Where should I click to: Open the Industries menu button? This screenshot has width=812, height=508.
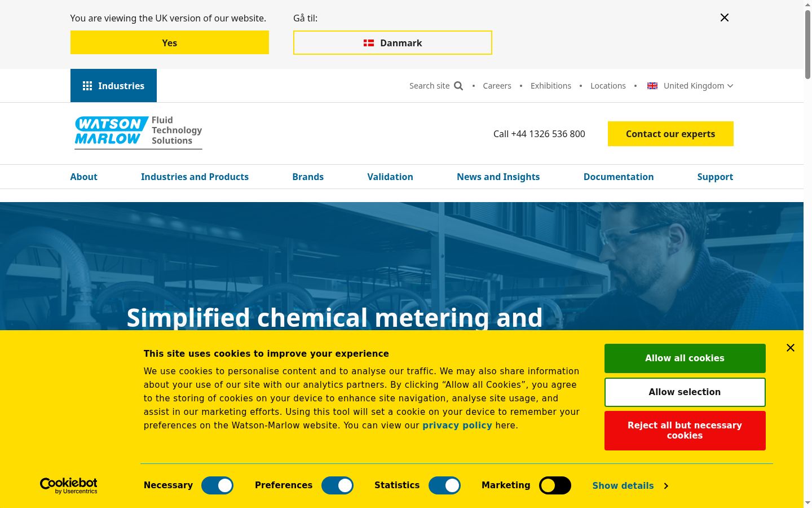point(113,86)
